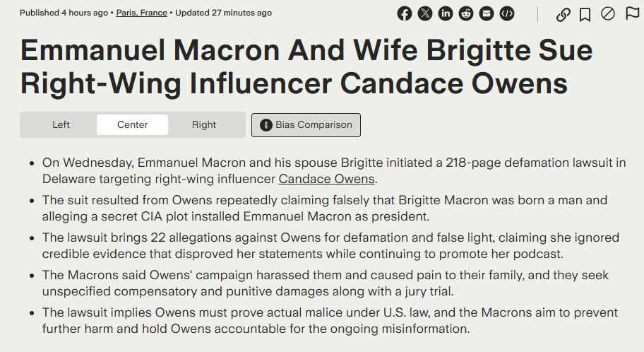Click the 'Published 4 hours ago' text
Image resolution: width=644 pixels, height=352 pixels.
(64, 13)
